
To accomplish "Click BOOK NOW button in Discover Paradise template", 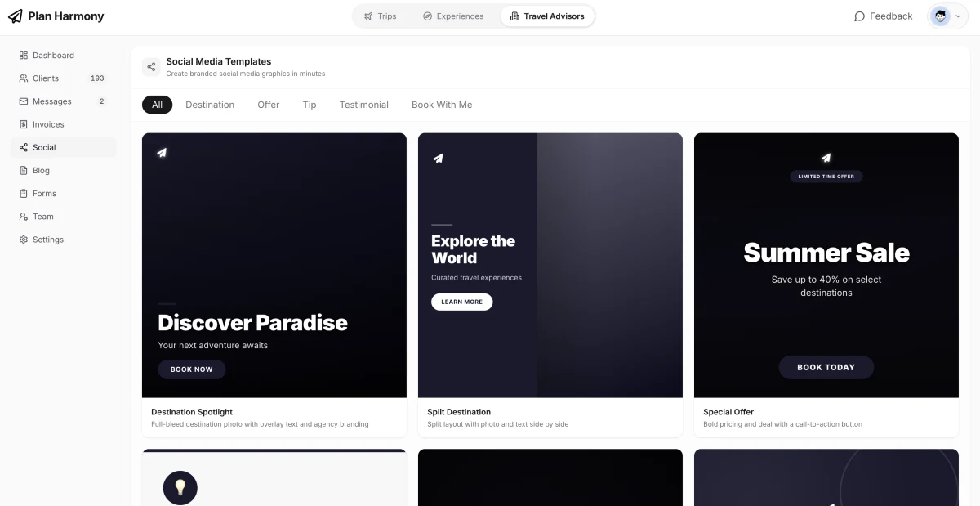I will 192,369.
